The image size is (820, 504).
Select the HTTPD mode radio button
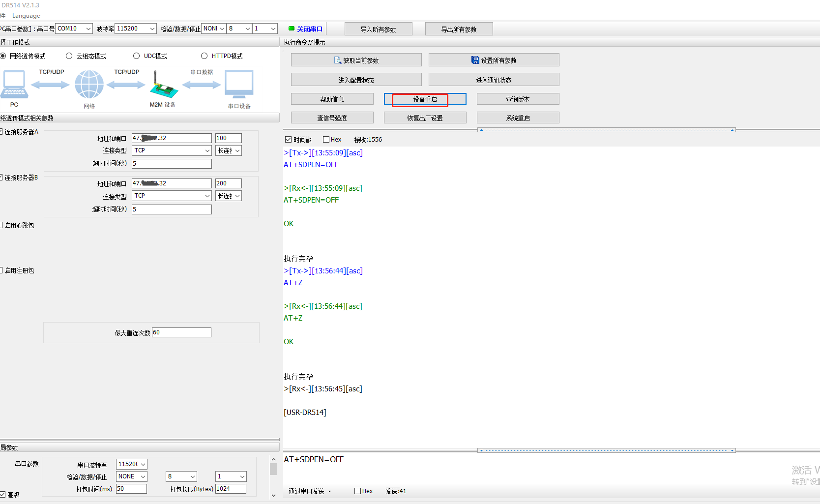click(x=205, y=56)
